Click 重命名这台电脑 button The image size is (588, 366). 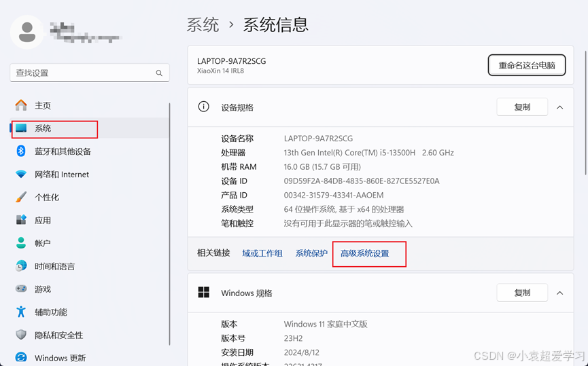coord(527,65)
